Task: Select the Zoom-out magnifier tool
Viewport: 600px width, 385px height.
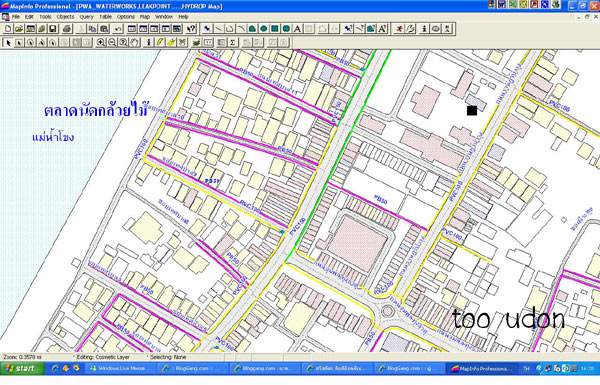Action: pos(112,42)
